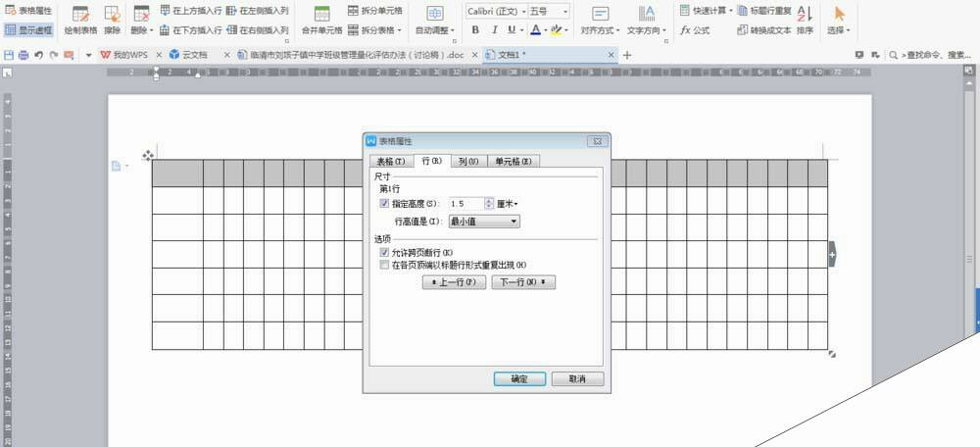The width and height of the screenshot is (980, 447).
Task: Confirm the dialog with 确定
Action: point(519,378)
